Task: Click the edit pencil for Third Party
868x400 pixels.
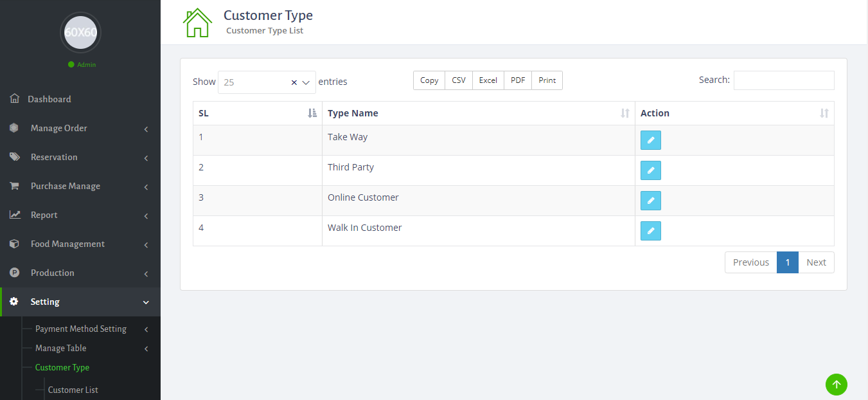Action: point(650,170)
